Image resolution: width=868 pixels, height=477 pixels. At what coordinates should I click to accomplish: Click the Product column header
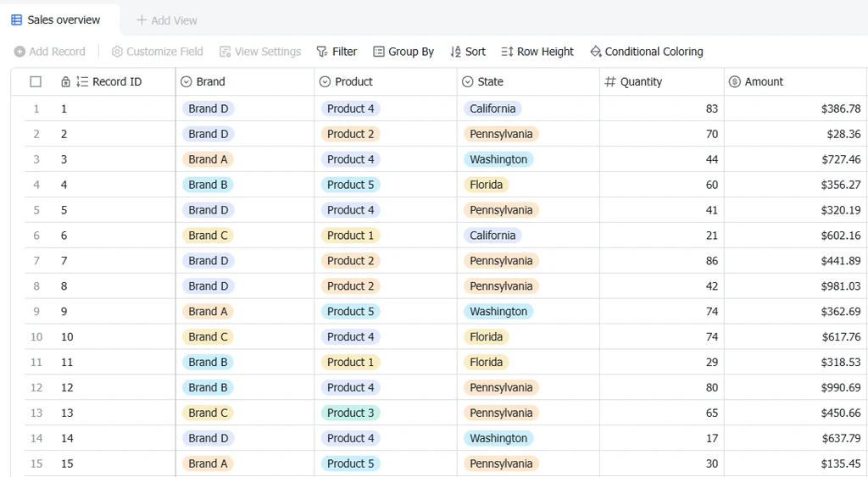(386, 82)
